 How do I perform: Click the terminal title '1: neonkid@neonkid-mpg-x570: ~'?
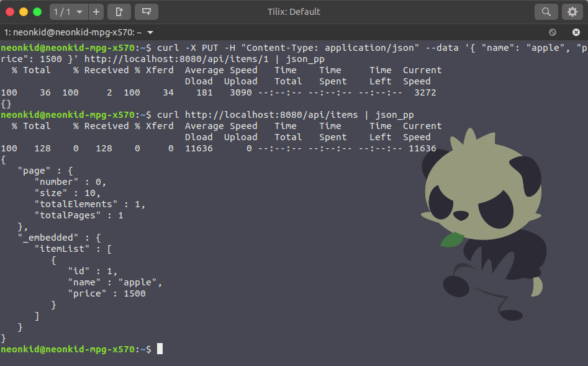coord(73,33)
